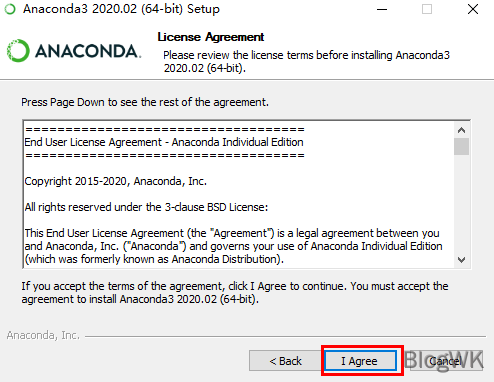Click the I Agree button
494x382 pixels.
tap(360, 360)
